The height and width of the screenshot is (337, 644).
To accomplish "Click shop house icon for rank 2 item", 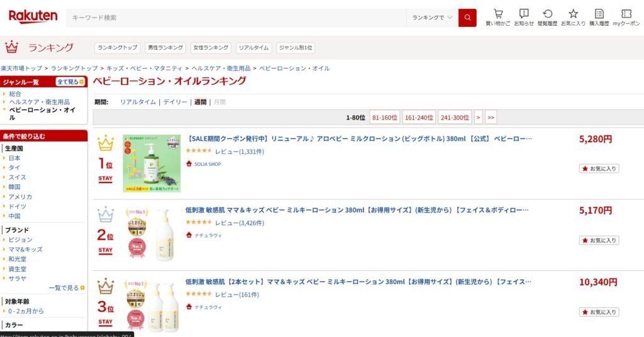I will pyautogui.click(x=189, y=235).
